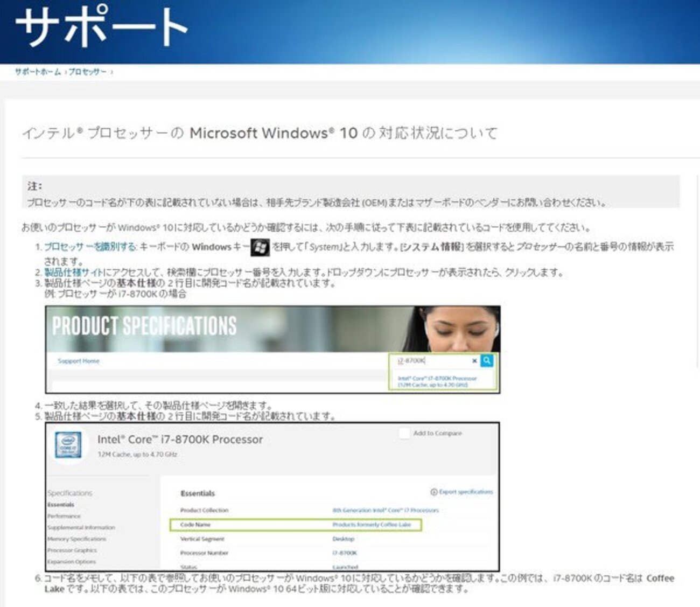The image size is (700, 607).
Task: Click the Export specifications icon
Action: click(433, 492)
